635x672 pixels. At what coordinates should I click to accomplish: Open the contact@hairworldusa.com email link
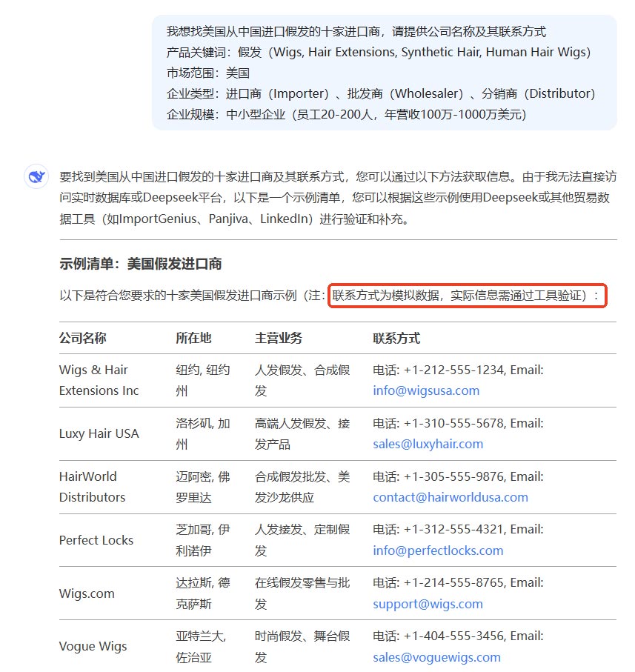click(x=451, y=497)
